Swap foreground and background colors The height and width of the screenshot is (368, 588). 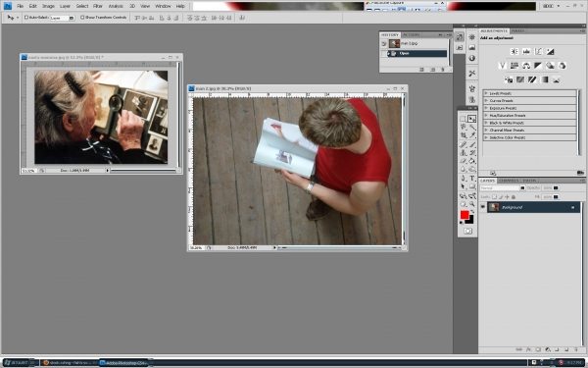pyautogui.click(x=473, y=211)
